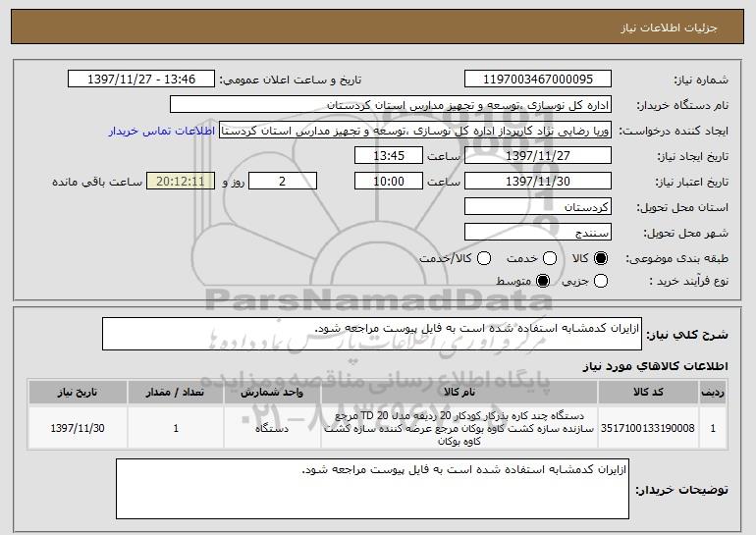Image resolution: width=756 pixels, height=535 pixels.
Task: Click the تعداد / مقدار column header
Action: point(176,392)
